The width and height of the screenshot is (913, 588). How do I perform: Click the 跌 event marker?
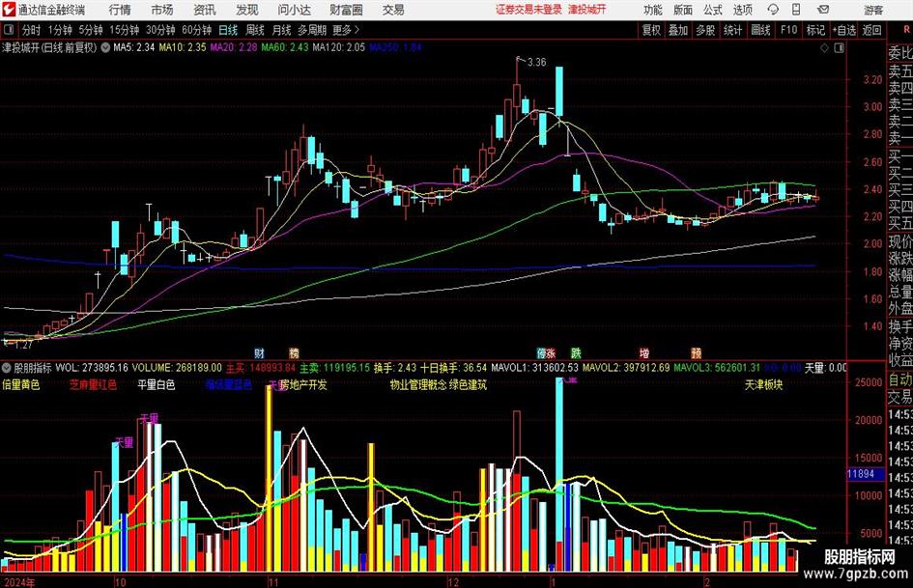click(x=576, y=352)
